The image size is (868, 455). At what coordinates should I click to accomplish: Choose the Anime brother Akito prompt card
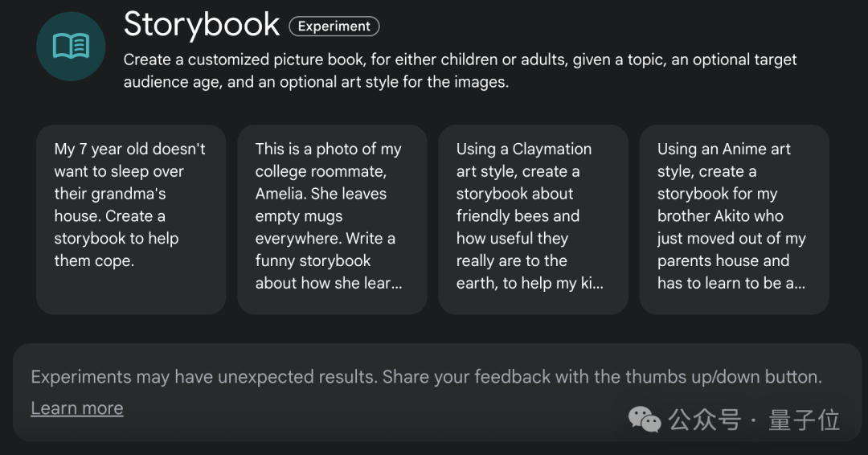tap(734, 219)
